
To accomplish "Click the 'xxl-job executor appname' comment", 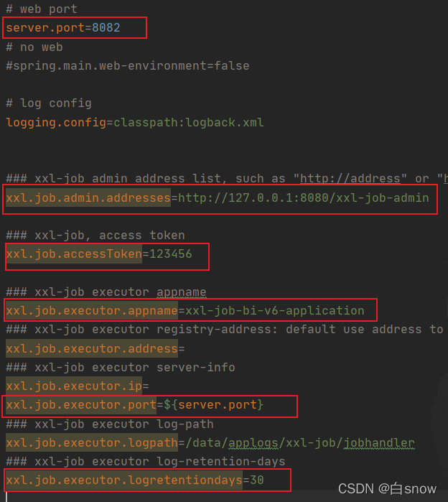I will 106,292.
